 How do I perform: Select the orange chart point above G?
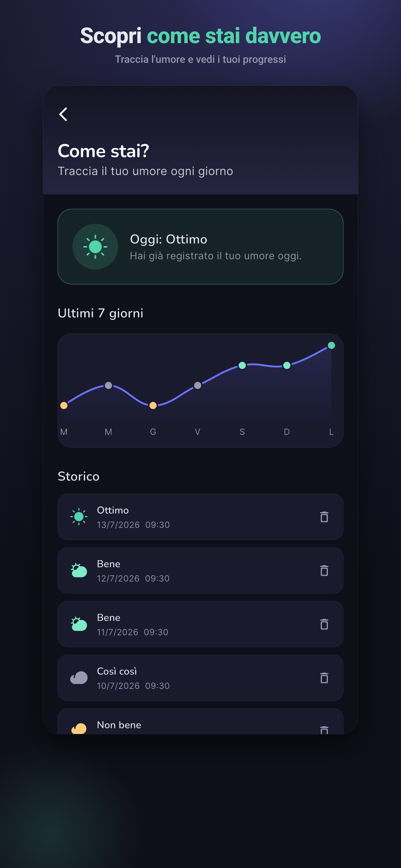click(x=153, y=405)
